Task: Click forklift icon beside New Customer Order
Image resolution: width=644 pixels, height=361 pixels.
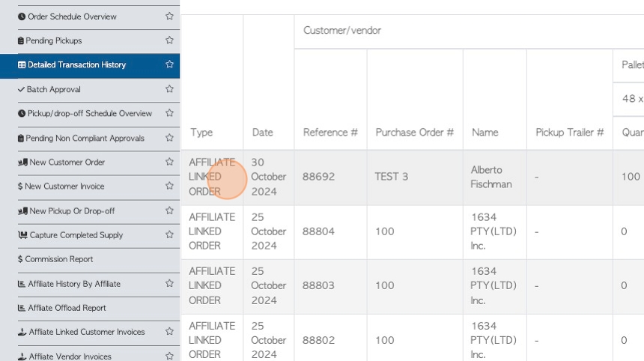Action: tap(22, 163)
